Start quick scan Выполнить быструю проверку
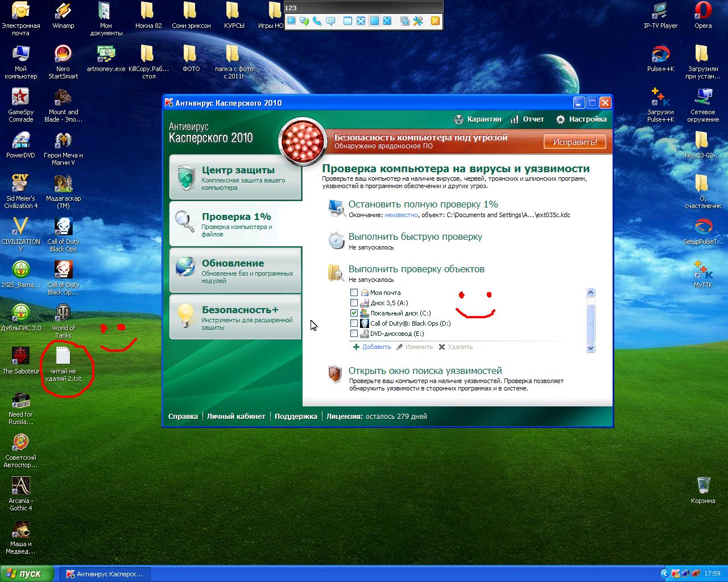728x582 pixels. tap(415, 236)
